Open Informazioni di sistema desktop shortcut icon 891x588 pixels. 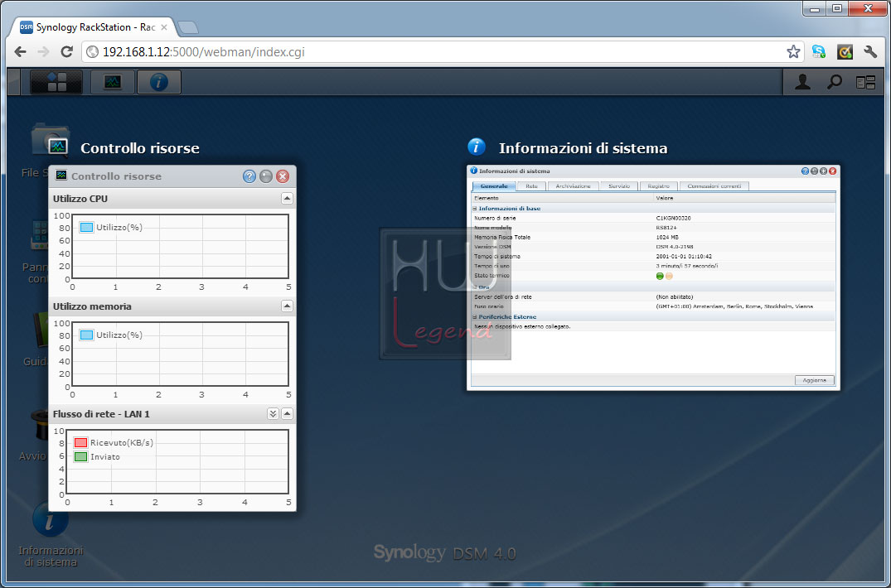click(x=51, y=519)
